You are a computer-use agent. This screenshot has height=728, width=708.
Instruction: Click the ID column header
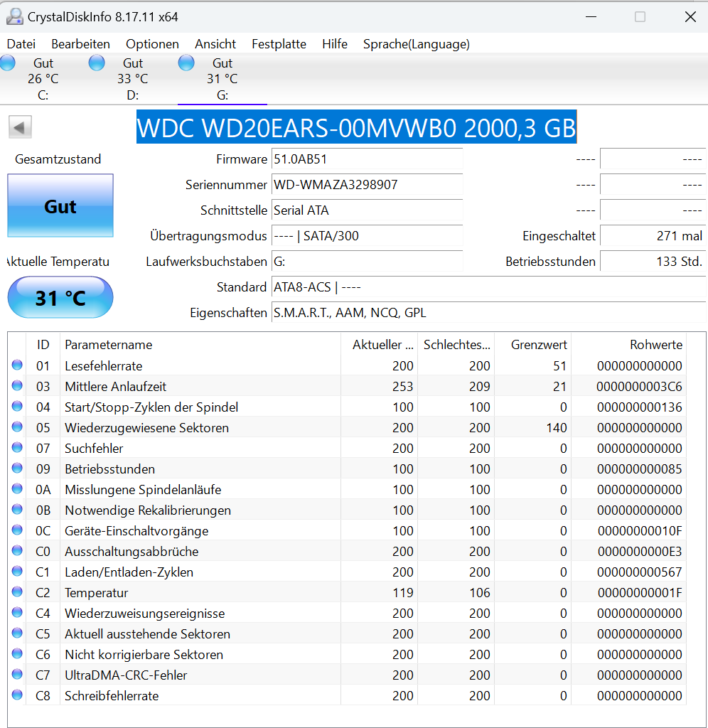(x=43, y=345)
